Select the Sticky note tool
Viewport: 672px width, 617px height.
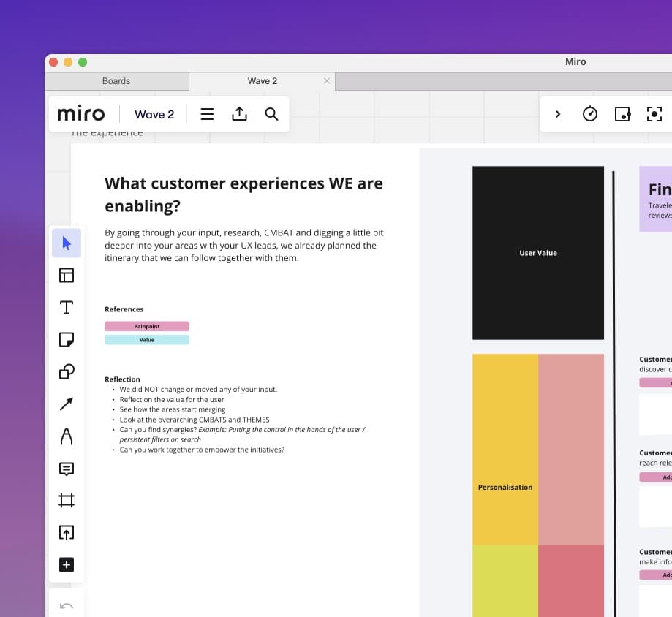[67, 339]
